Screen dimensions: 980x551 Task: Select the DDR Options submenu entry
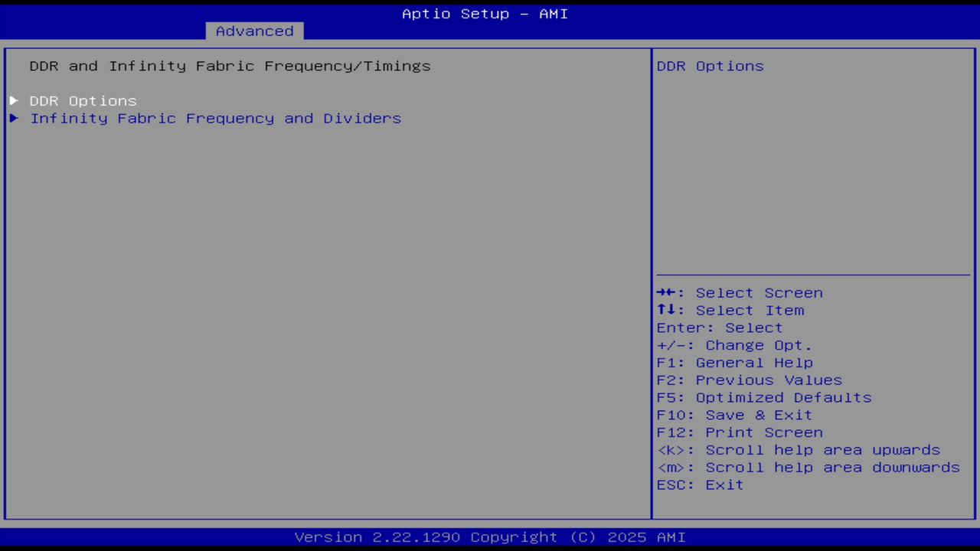[83, 100]
